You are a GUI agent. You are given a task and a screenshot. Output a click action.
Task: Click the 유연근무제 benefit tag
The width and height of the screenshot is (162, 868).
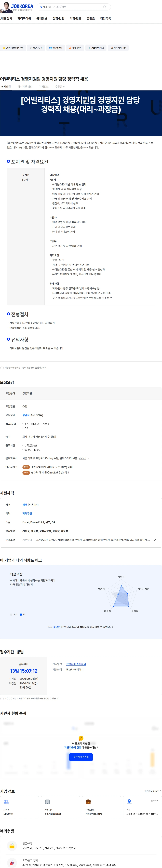(36, 48)
